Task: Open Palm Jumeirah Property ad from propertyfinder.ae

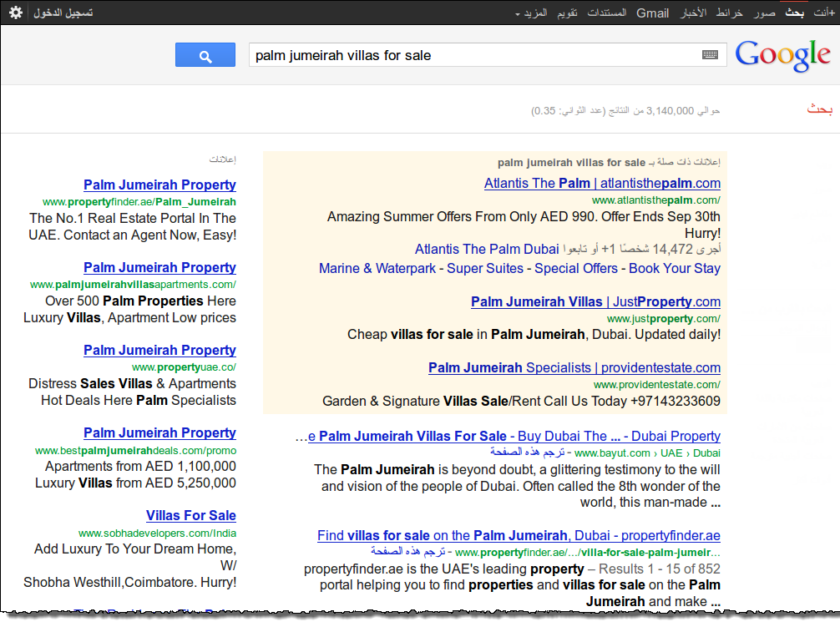Action: click(x=159, y=185)
